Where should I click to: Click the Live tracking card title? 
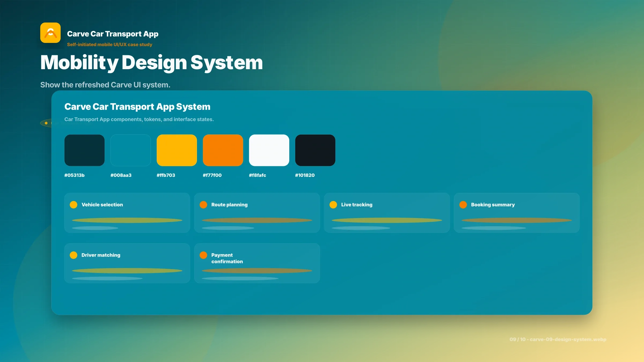coord(357,205)
